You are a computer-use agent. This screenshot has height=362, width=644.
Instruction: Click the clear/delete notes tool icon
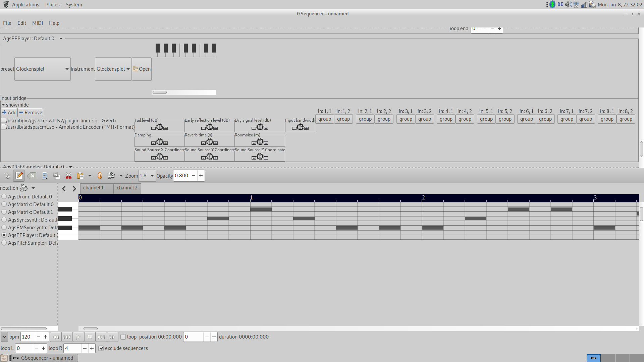[32, 175]
